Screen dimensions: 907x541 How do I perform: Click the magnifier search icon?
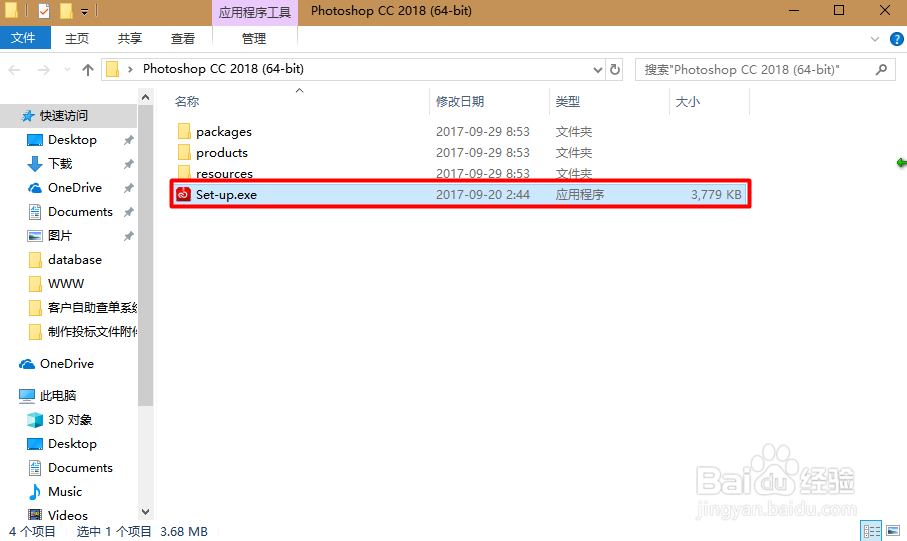tap(882, 70)
